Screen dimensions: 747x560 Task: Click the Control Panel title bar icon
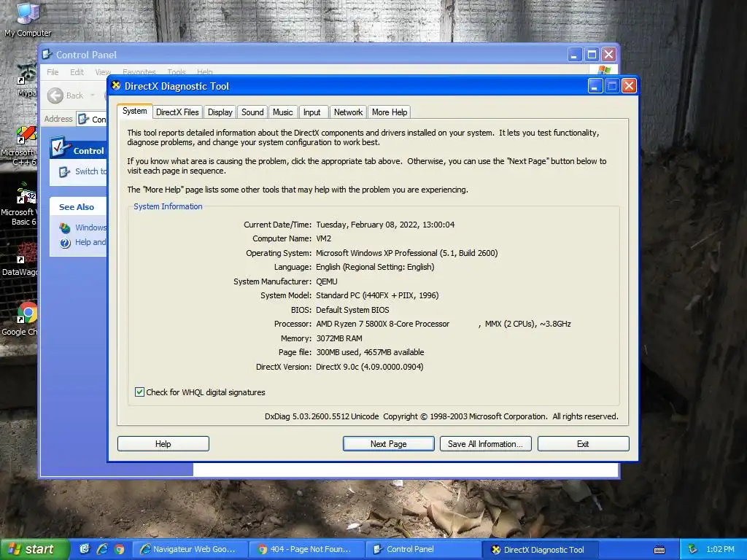47,54
